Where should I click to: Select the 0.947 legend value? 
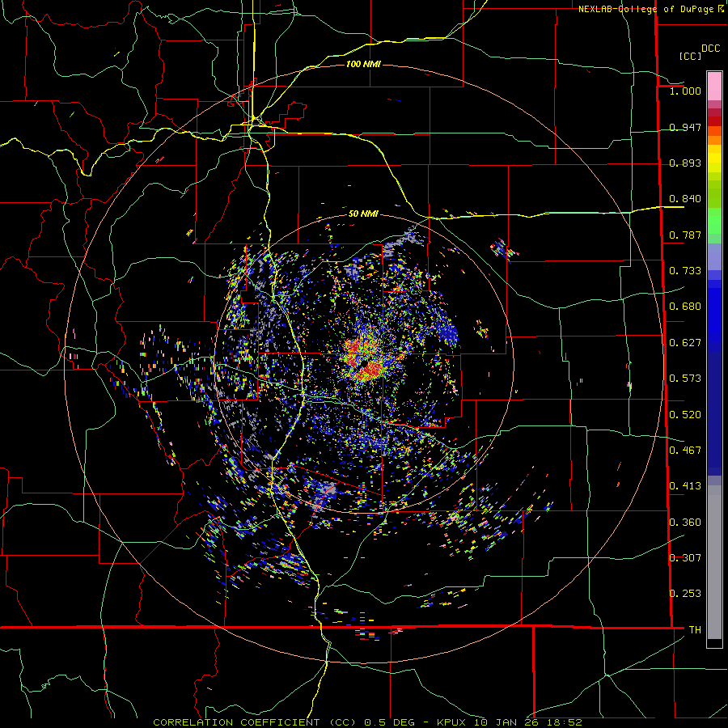(685, 127)
